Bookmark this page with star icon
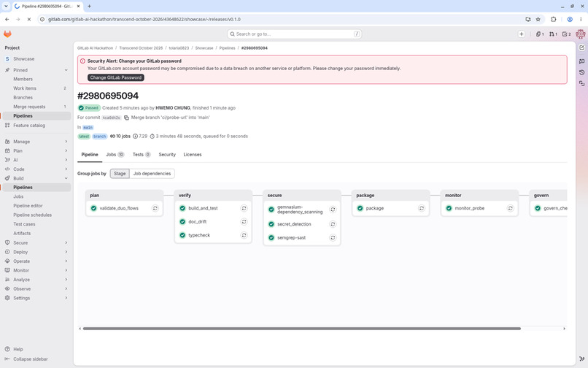The height and width of the screenshot is (368, 588). tap(538, 19)
